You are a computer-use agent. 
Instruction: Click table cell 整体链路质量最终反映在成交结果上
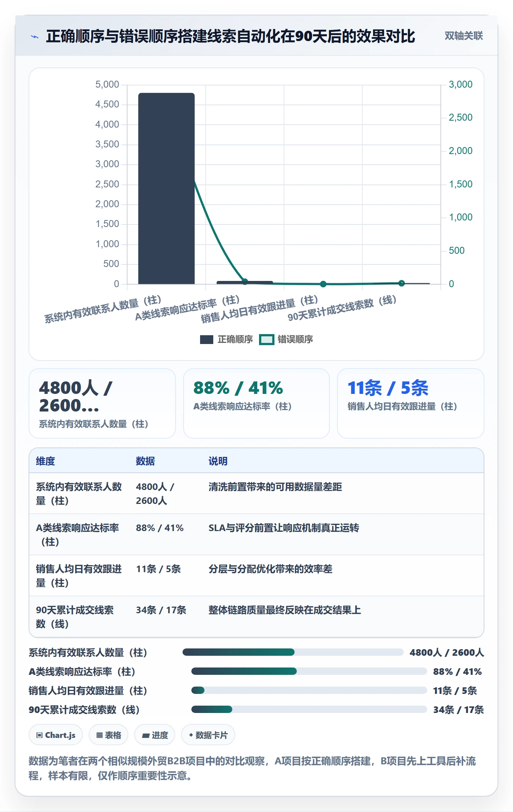click(x=285, y=610)
